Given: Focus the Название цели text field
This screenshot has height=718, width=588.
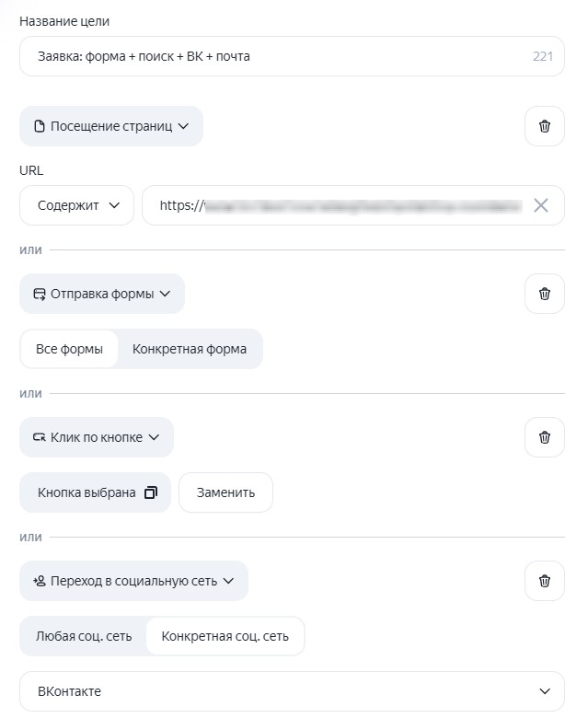Looking at the screenshot, I should pos(292,56).
